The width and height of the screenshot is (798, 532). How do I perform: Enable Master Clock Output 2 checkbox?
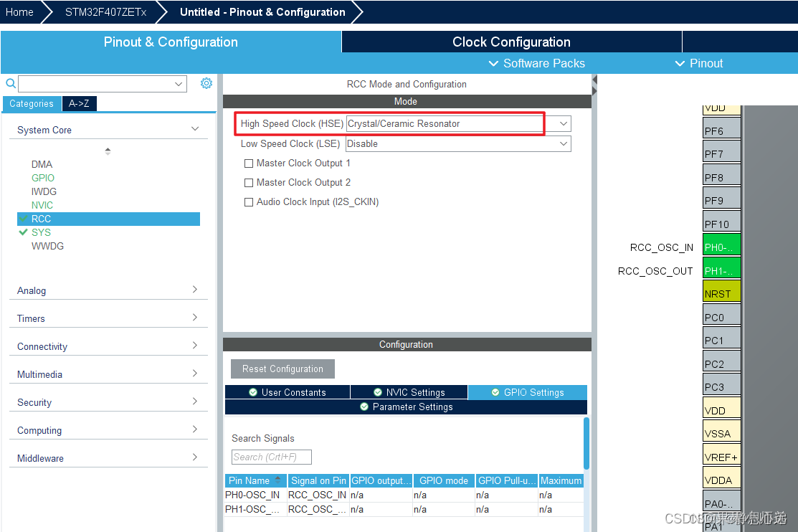249,183
